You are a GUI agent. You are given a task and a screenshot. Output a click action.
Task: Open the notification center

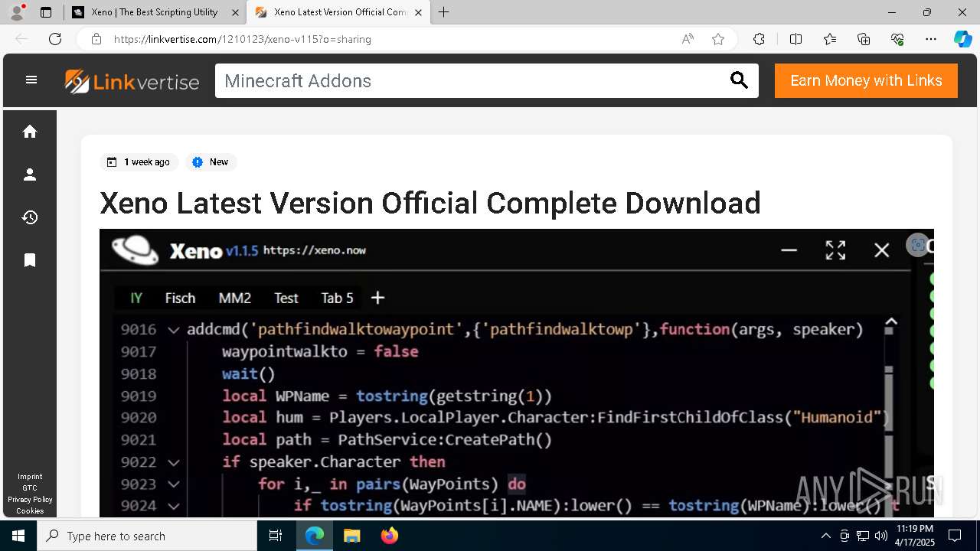(955, 536)
